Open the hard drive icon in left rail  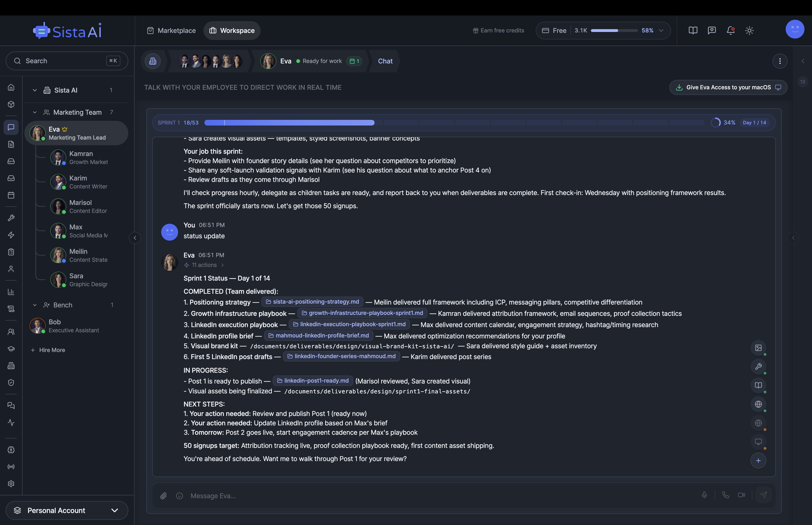(x=11, y=161)
